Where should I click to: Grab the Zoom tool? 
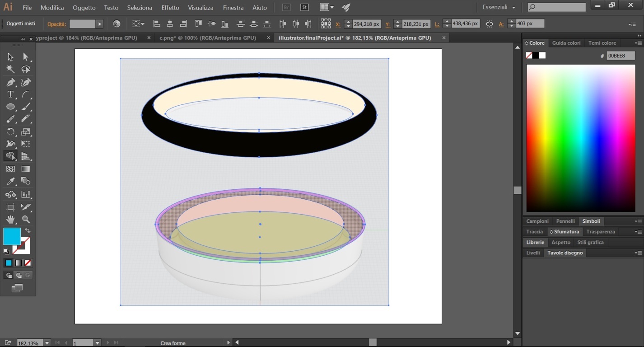[26, 219]
